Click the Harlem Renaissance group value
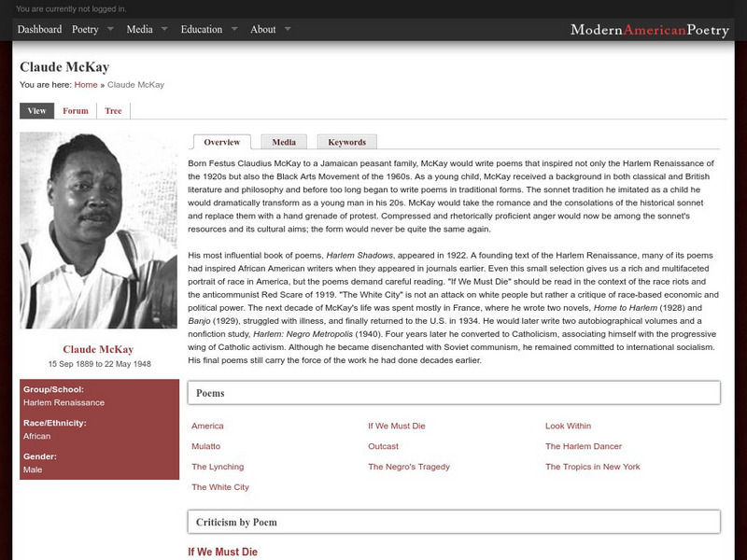 (63, 403)
